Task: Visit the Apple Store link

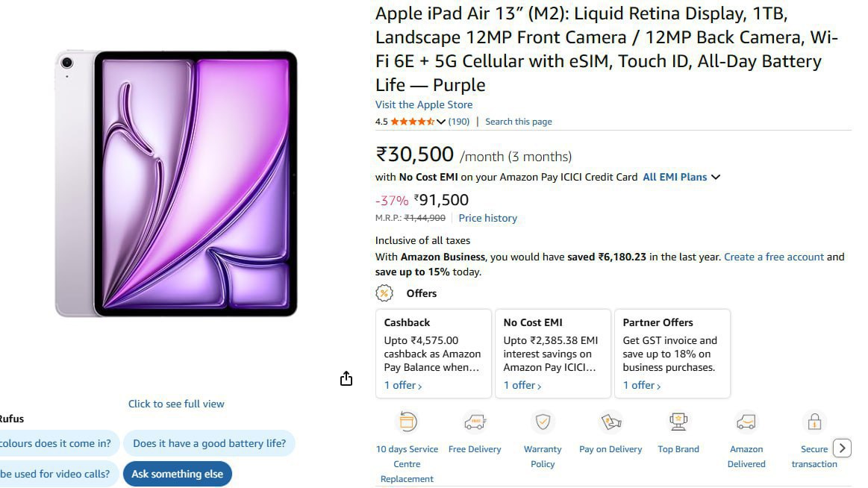Action: pyautogui.click(x=424, y=104)
